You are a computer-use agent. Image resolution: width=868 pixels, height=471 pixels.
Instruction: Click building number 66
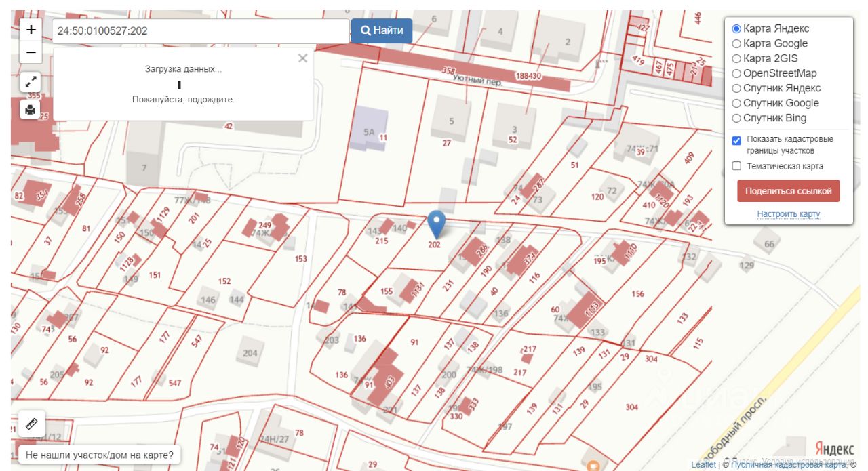pos(768,245)
